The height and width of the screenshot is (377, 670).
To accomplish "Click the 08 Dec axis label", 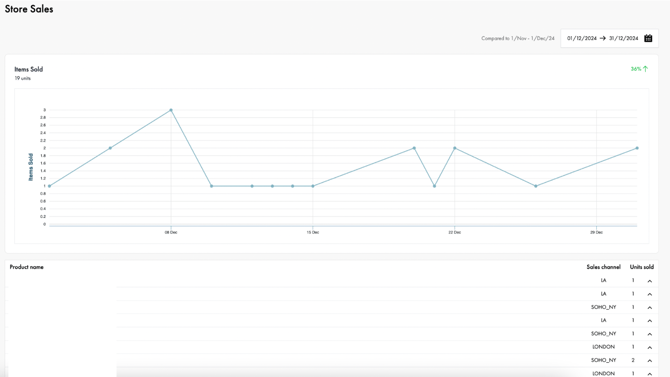I will (171, 233).
